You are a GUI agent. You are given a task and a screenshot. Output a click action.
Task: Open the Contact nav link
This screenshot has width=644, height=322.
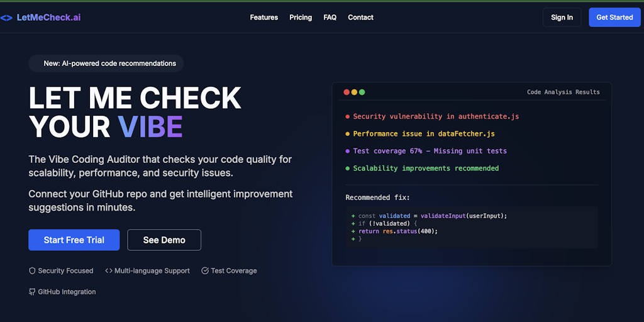(x=360, y=17)
